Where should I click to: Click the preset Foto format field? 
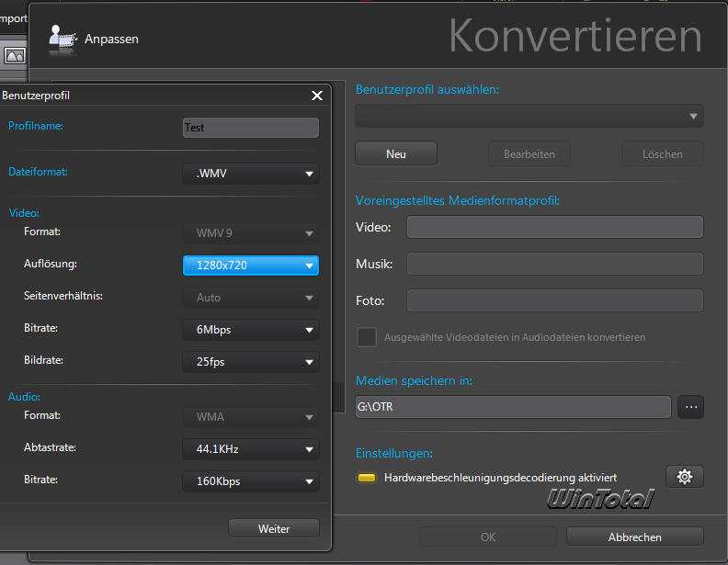tap(555, 300)
